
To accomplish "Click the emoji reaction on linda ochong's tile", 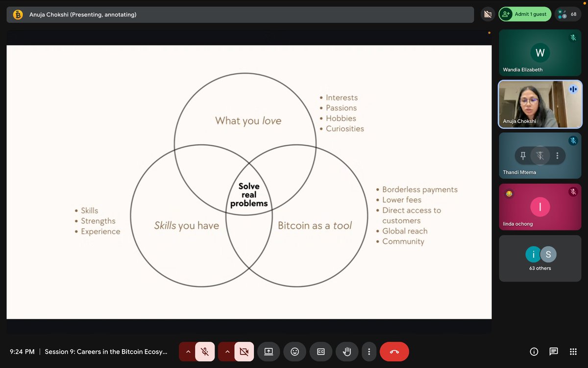I will click(x=509, y=194).
